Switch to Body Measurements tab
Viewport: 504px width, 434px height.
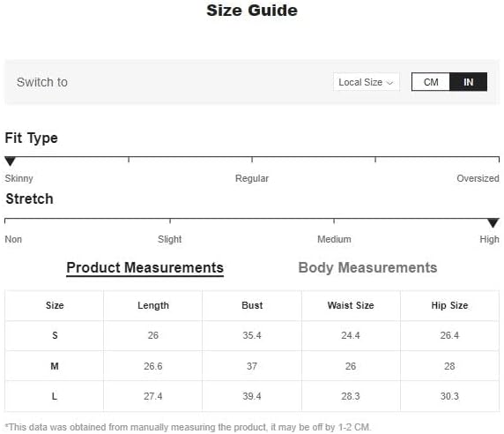pos(367,267)
